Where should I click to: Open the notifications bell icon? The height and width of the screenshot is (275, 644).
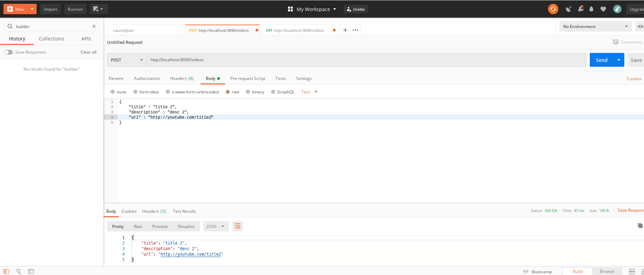coord(591,9)
